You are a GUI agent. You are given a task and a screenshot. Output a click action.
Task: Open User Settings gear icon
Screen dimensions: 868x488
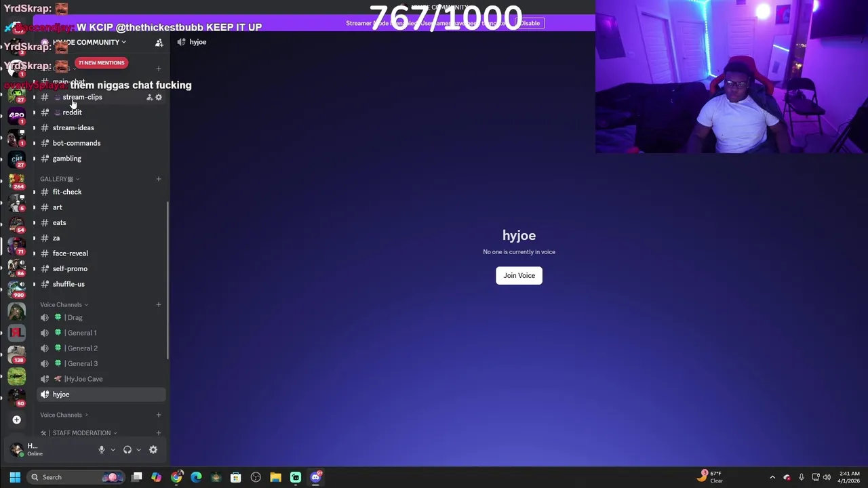[153, 449]
